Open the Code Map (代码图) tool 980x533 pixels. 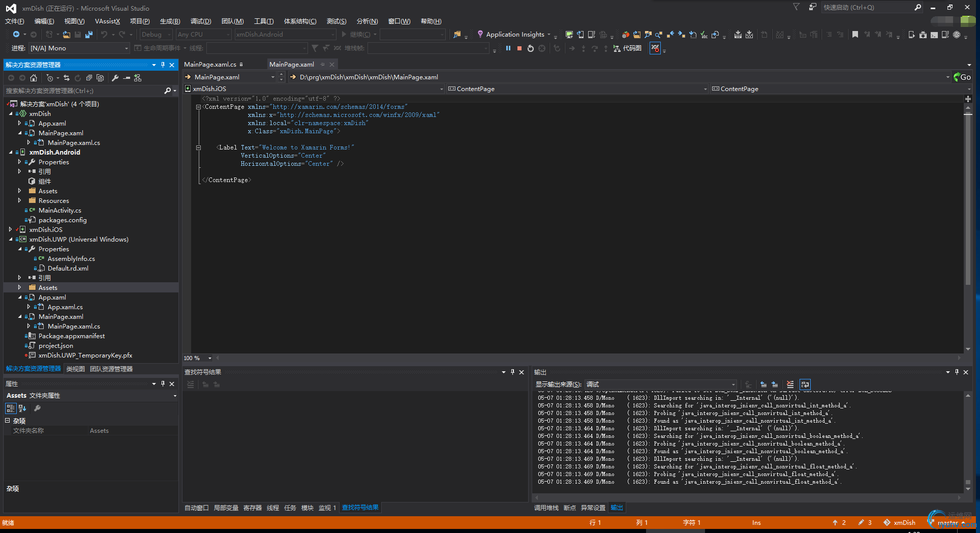[628, 48]
